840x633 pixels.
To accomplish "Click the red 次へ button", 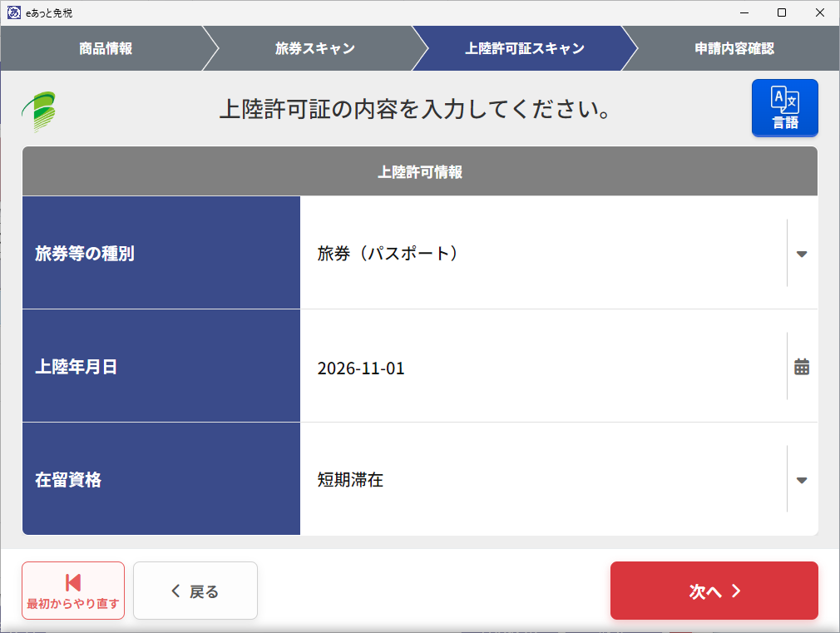I will pos(714,591).
